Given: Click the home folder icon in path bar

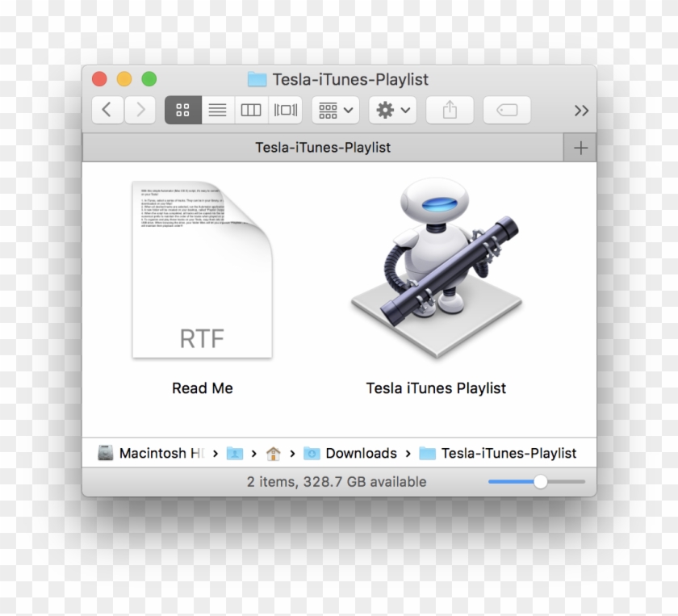Looking at the screenshot, I should pos(274,453).
